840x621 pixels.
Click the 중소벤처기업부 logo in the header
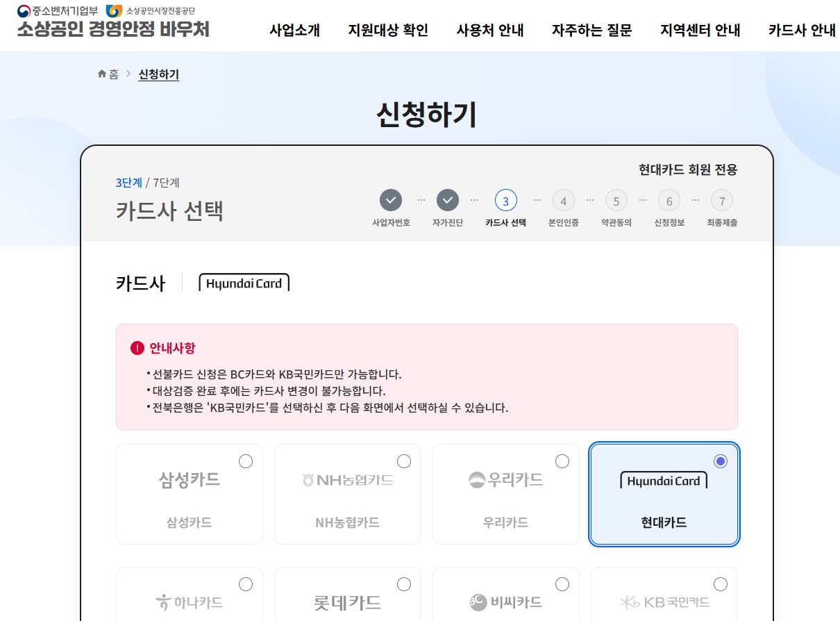(58, 10)
